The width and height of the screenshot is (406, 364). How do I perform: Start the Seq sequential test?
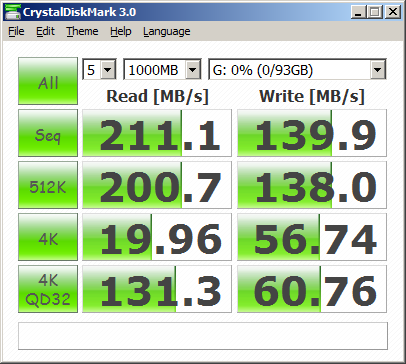pos(48,133)
